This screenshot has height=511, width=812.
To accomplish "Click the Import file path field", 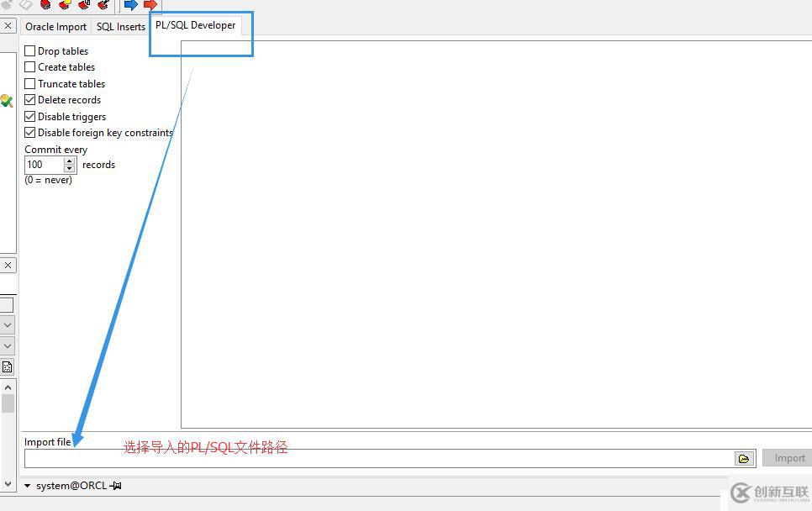I will pos(379,459).
